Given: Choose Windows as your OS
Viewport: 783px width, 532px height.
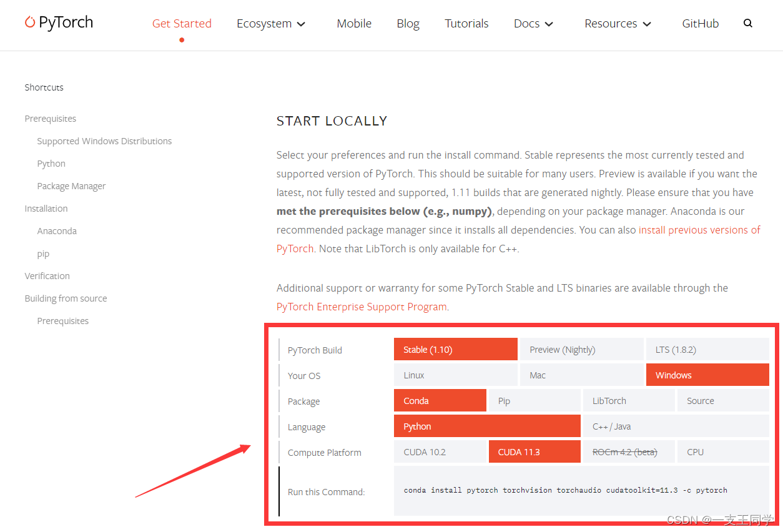Looking at the screenshot, I should click(x=707, y=375).
